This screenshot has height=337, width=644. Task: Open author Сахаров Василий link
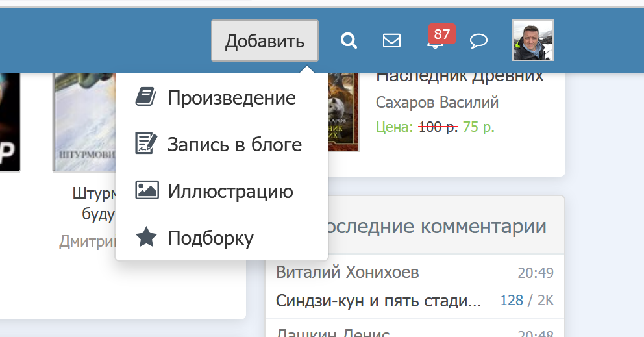[x=437, y=103]
